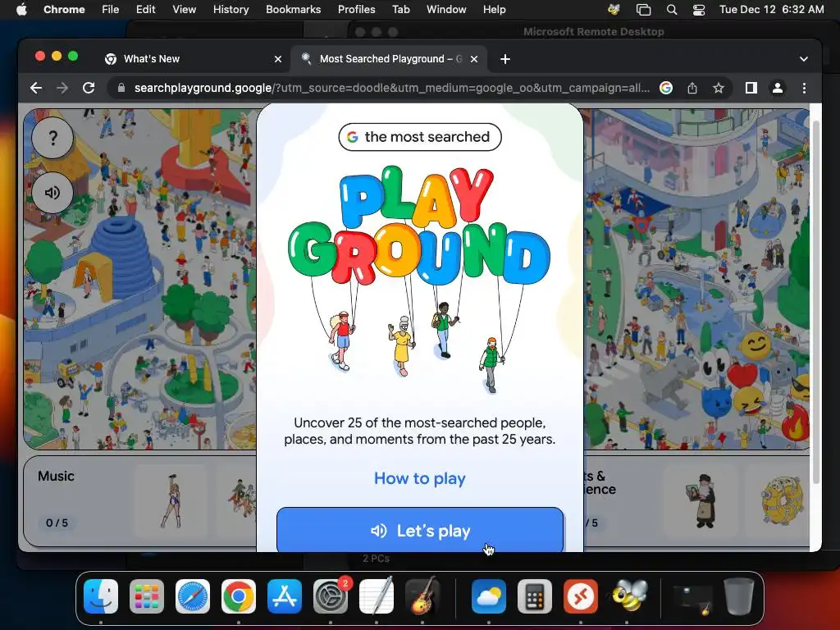Screen dimensions: 840x630
Task: Open Control Center in menu bar
Action: (x=699, y=9)
